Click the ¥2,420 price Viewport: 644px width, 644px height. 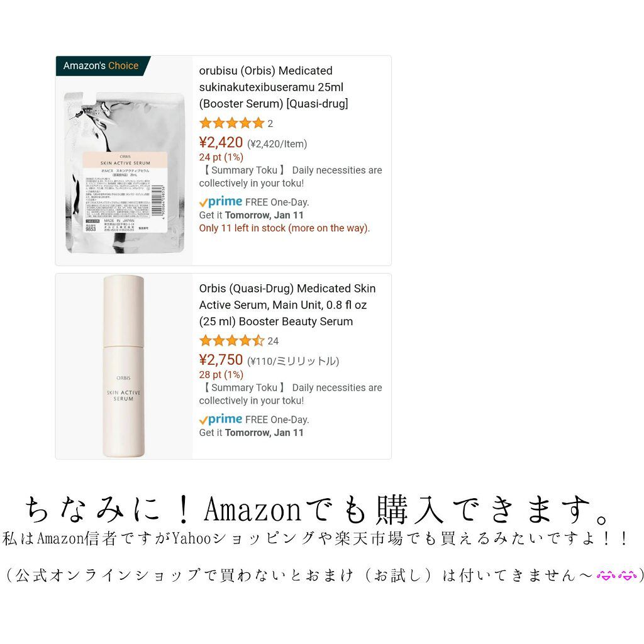point(221,143)
